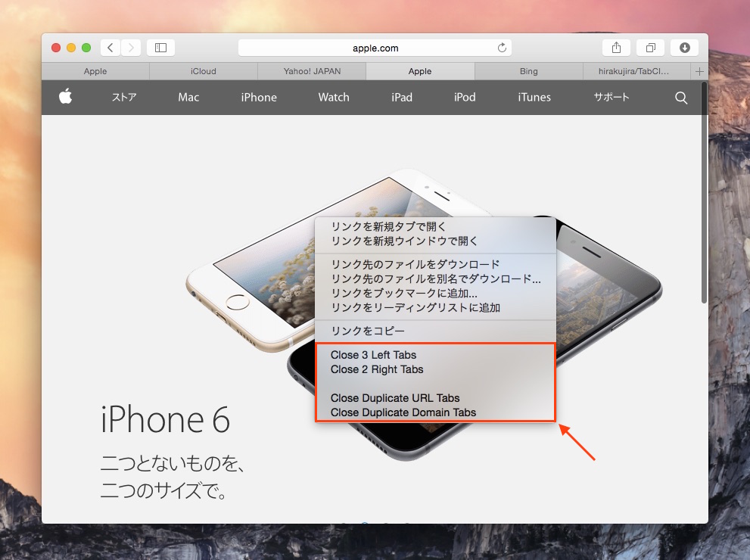Screen dimensions: 750x560
Task: Open the iPhone navigation link
Action: 259,97
